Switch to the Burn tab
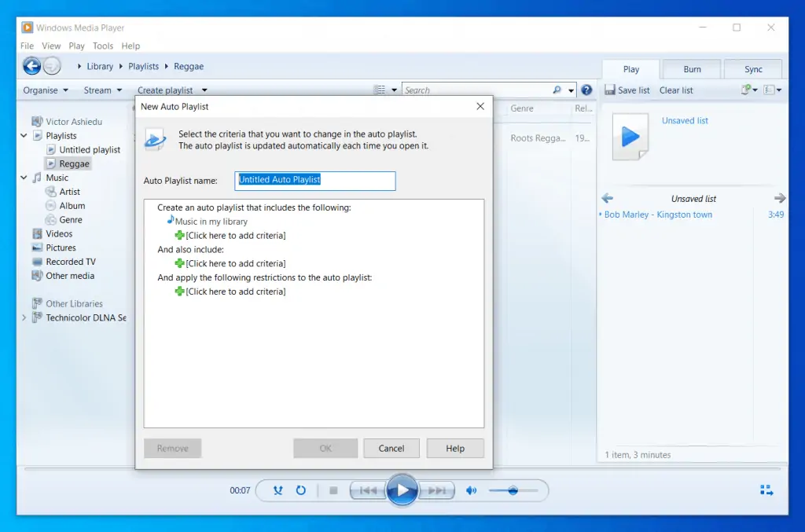This screenshot has height=532, width=805. point(691,69)
